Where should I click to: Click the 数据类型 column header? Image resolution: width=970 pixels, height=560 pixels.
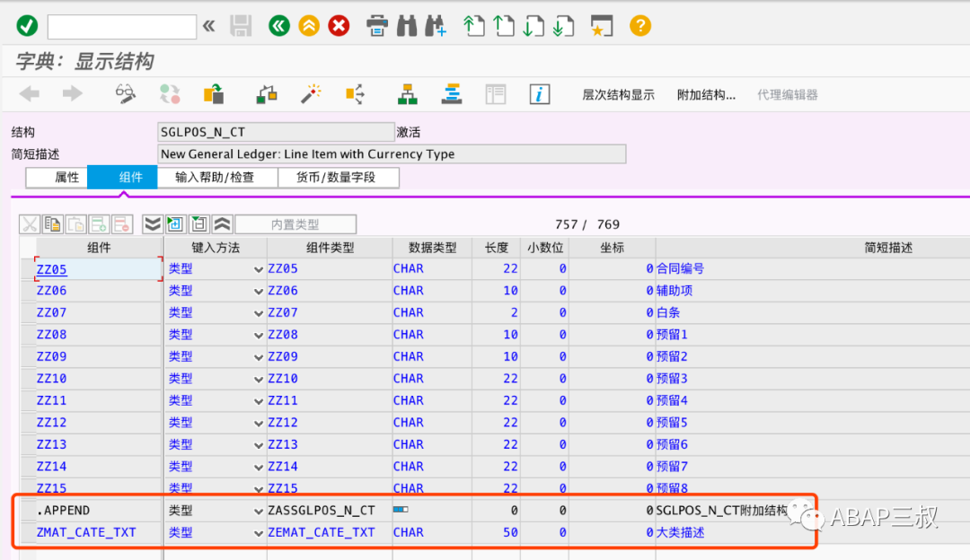432,248
